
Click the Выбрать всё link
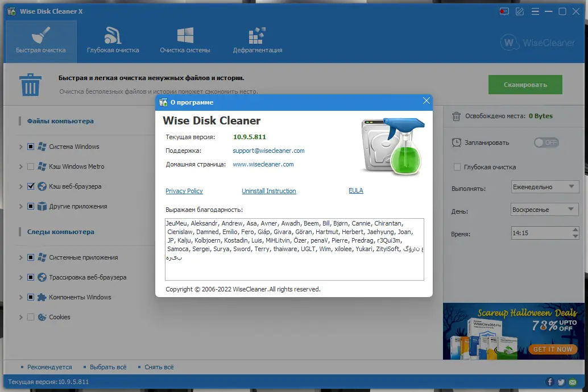click(108, 367)
